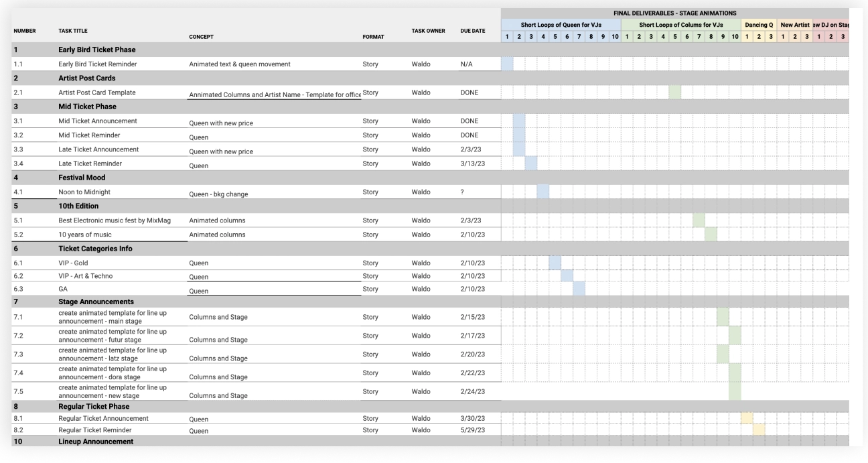The width and height of the screenshot is (868, 463).
Task: Select the 'Stage Announcements' section header
Action: click(x=96, y=302)
